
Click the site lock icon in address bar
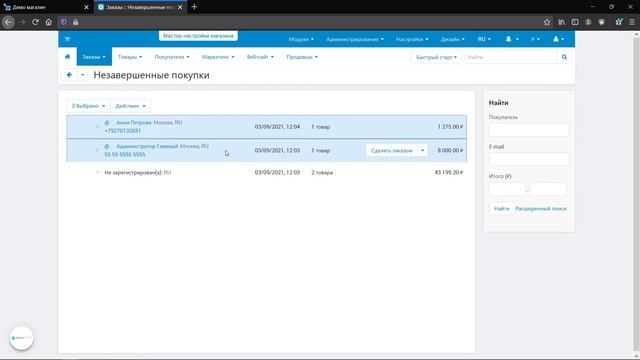(76, 22)
